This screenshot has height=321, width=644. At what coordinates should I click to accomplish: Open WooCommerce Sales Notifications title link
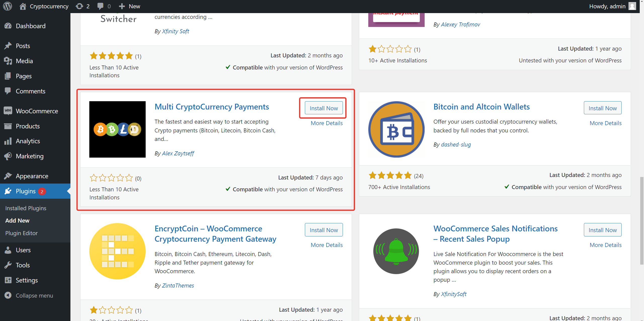point(496,234)
